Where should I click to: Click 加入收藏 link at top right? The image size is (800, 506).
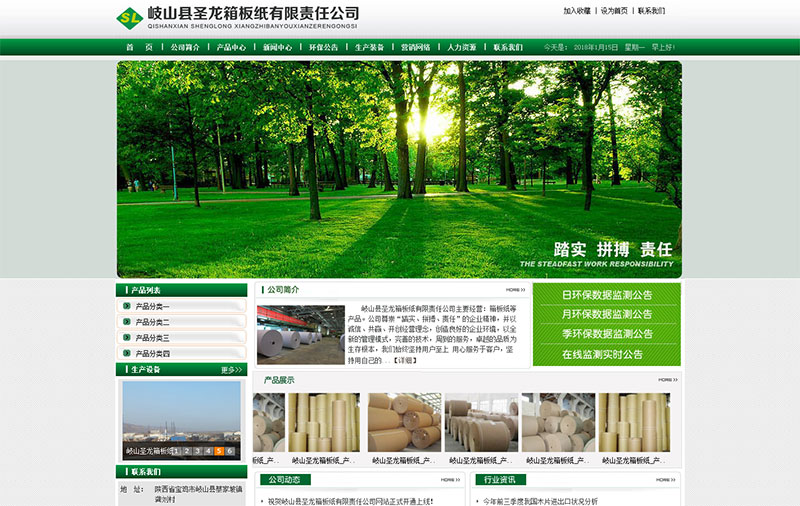577,11
